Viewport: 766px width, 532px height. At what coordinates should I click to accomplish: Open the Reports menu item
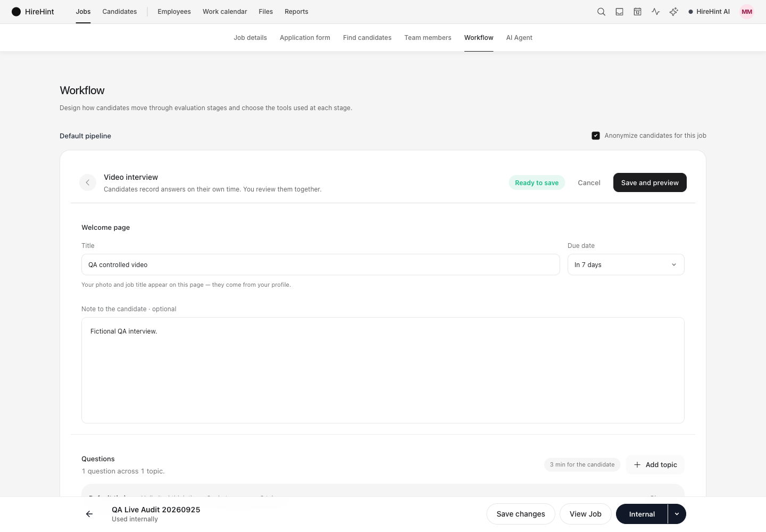pos(296,12)
